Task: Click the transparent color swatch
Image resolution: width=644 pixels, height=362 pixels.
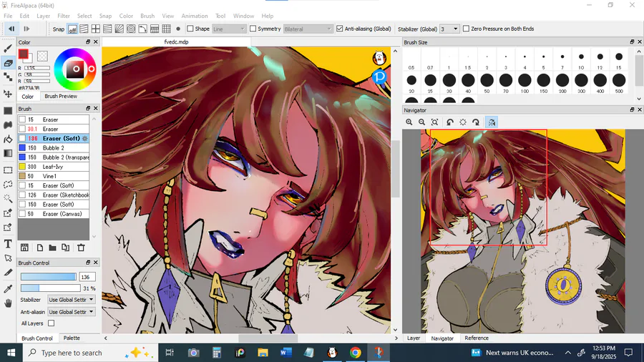Action: [42, 55]
